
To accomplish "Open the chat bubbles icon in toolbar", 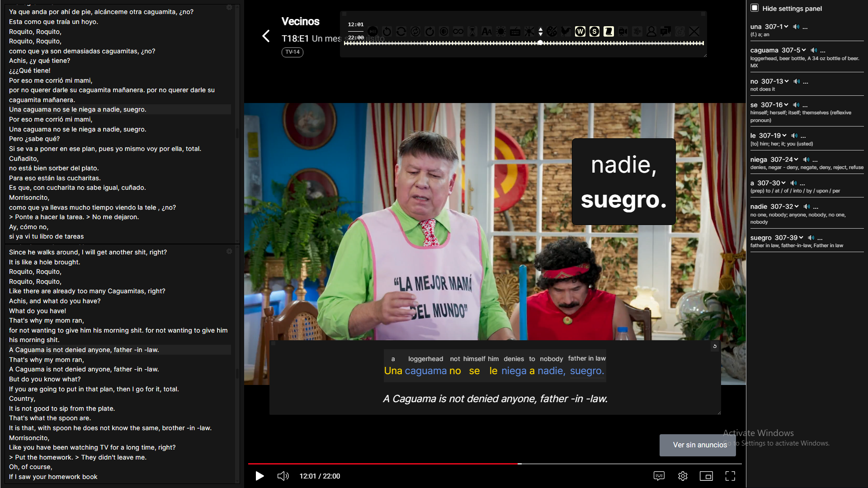I will tap(665, 31).
